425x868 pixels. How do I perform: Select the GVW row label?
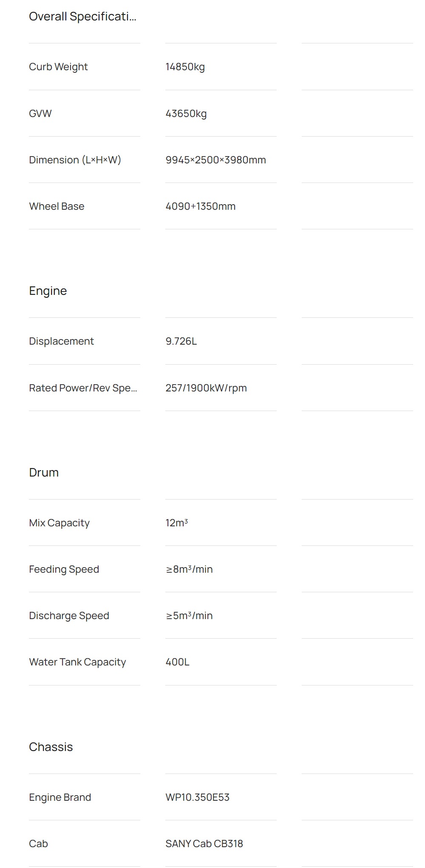tap(40, 114)
